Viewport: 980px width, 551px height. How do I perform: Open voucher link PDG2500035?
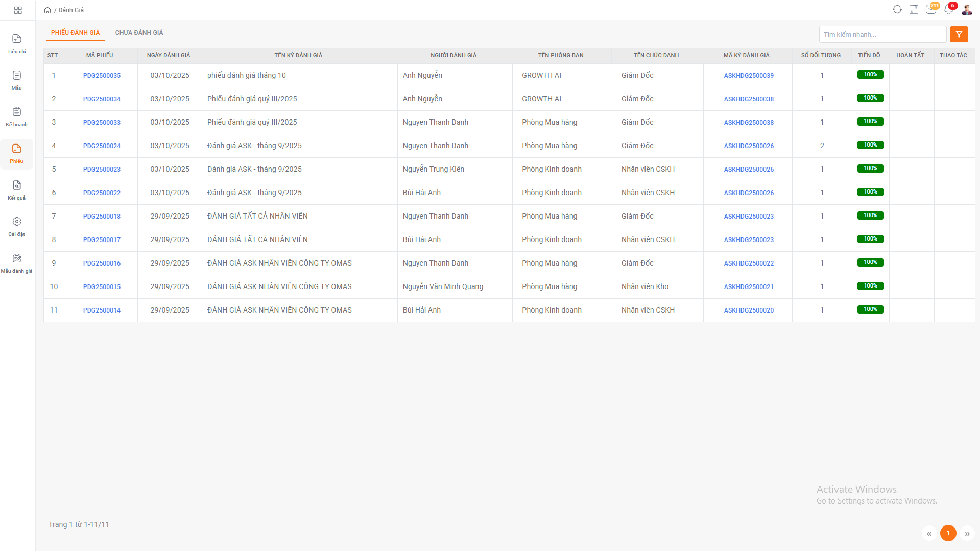[x=102, y=76]
